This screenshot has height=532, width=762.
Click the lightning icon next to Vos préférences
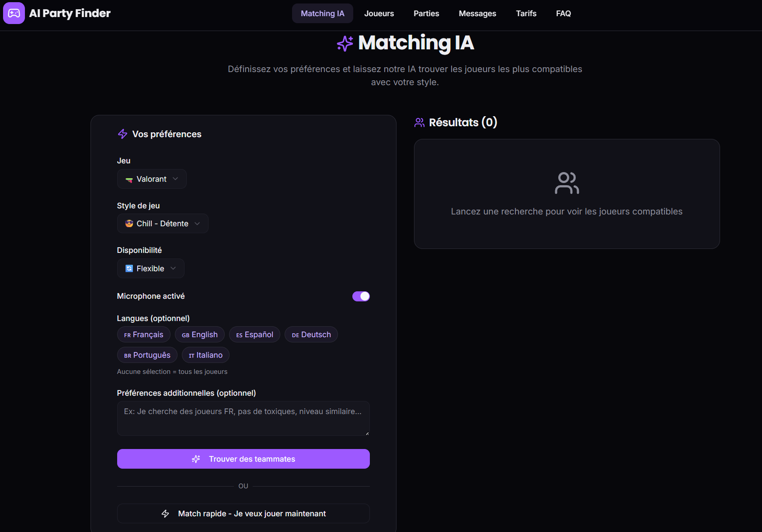tap(122, 134)
